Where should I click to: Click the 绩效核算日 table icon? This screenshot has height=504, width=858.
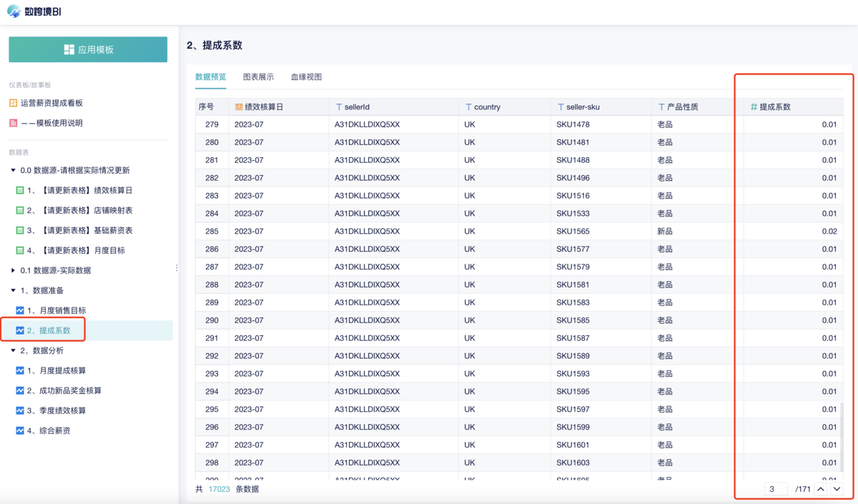pyautogui.click(x=20, y=190)
